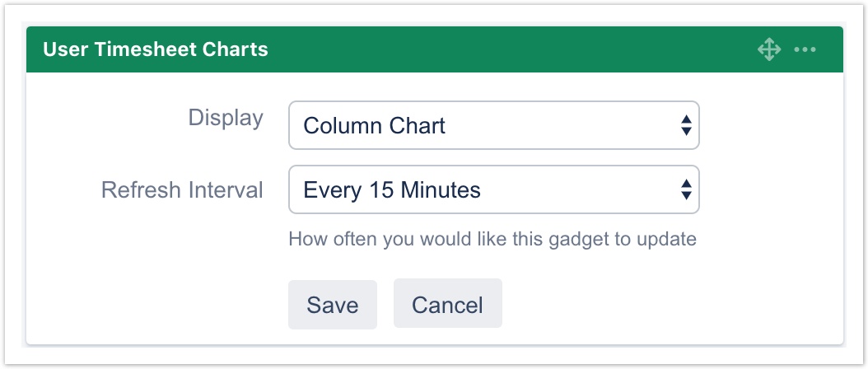The image size is (868, 369).
Task: Save the gadget configuration
Action: (332, 305)
